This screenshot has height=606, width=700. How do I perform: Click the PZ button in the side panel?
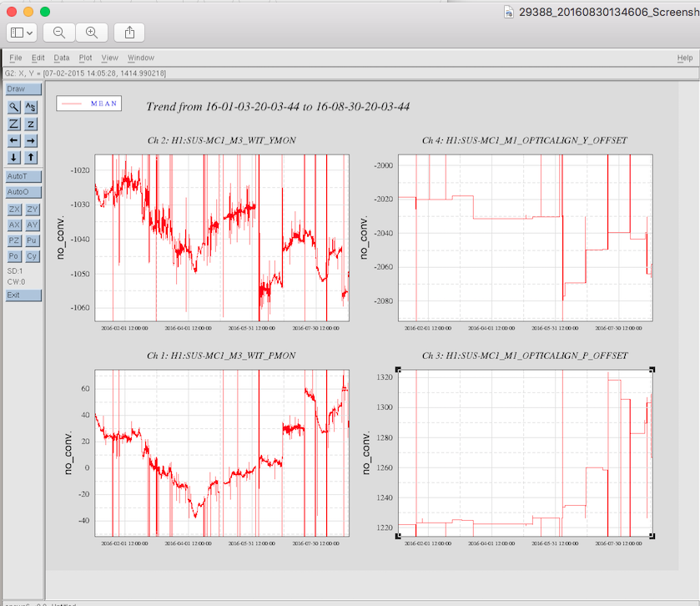[14, 240]
